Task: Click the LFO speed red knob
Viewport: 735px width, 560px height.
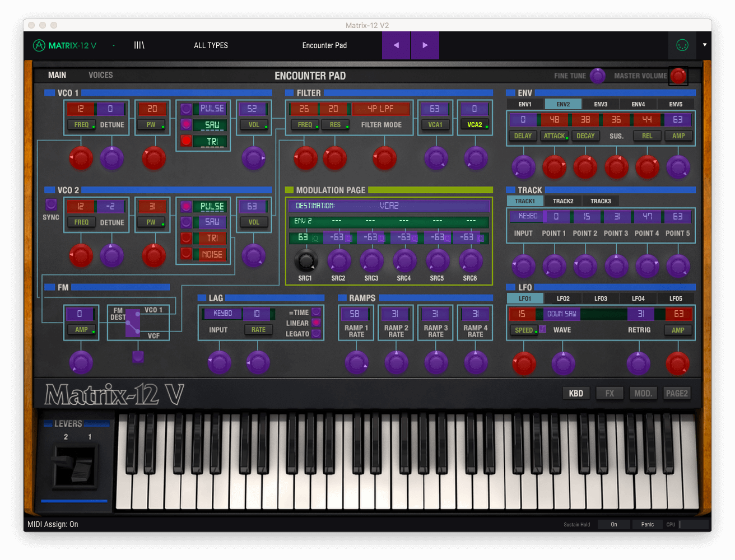Action: click(x=524, y=363)
